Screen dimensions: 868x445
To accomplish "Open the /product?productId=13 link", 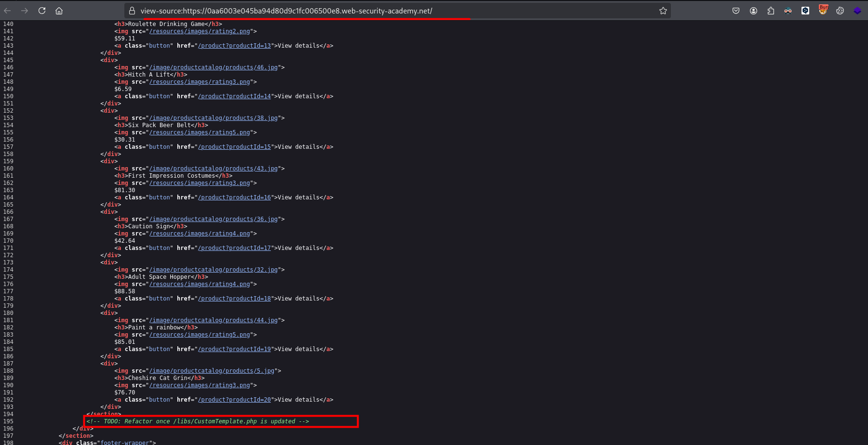I will tap(234, 46).
